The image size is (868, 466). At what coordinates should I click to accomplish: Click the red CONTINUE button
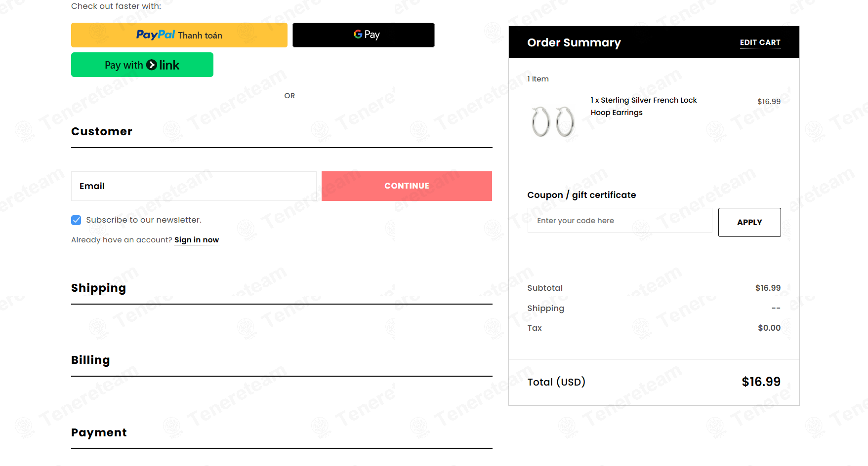(x=407, y=186)
